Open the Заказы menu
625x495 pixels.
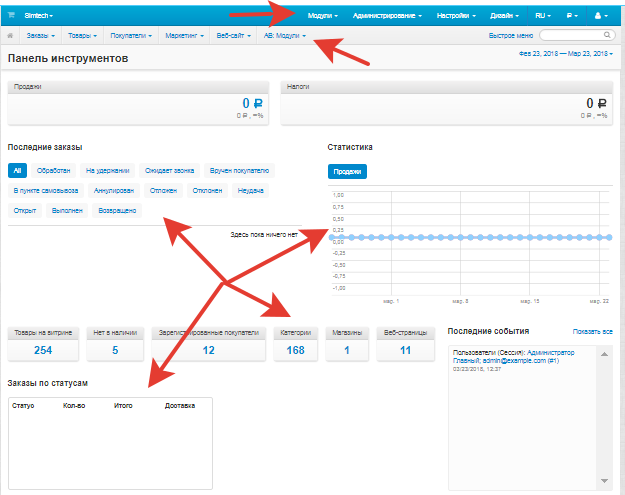tap(43, 36)
